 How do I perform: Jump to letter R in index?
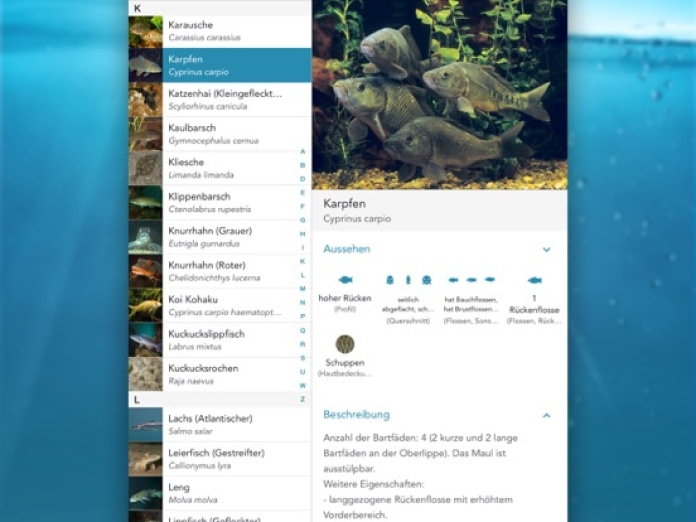pos(303,344)
